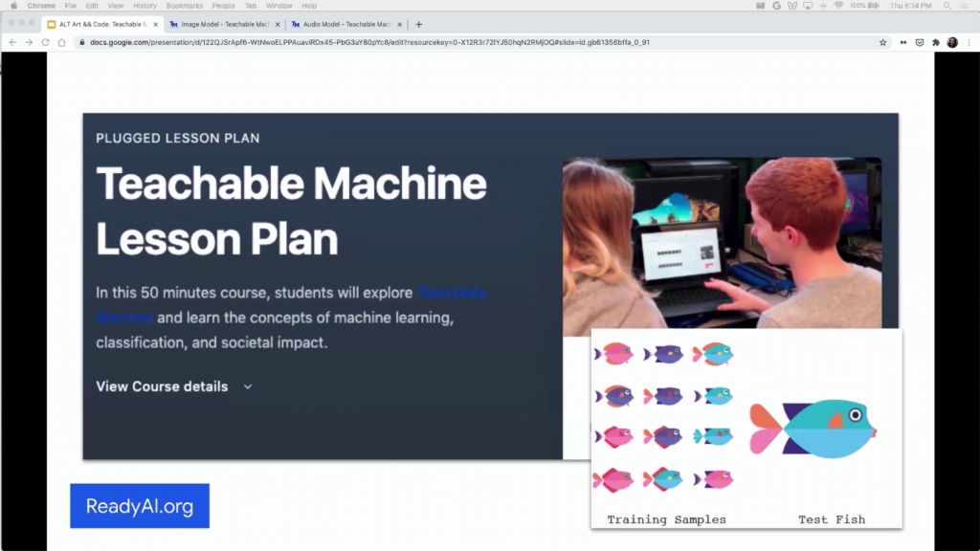Screen dimensions: 980x551
Task: Open the Bookmarks menu
Action: [185, 6]
